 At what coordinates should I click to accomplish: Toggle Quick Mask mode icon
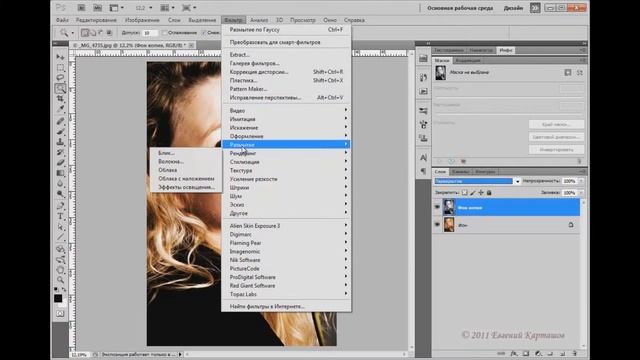coord(60,313)
